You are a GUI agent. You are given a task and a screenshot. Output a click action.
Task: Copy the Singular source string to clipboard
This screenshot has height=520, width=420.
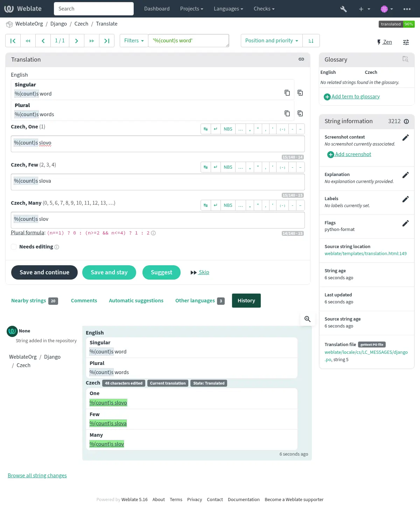(x=287, y=93)
